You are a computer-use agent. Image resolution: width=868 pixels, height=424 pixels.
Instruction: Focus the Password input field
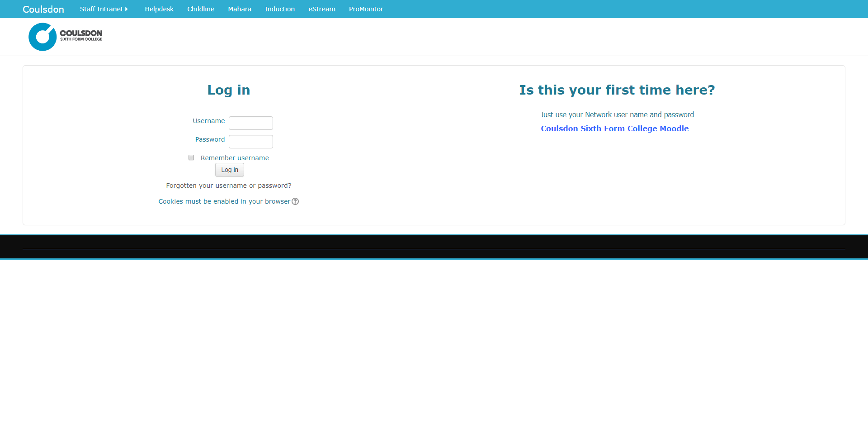(251, 142)
